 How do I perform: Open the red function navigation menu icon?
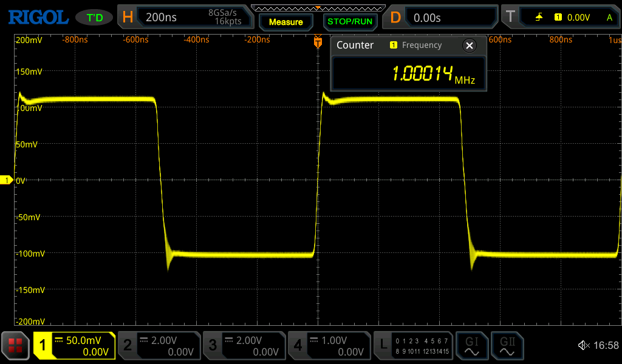click(16, 346)
